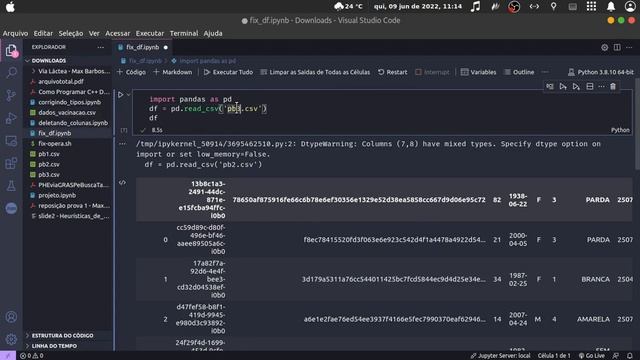Open the macOS-style Apple menu icon
This screenshot has height=360, width=640.
pyautogui.click(x=10, y=7)
